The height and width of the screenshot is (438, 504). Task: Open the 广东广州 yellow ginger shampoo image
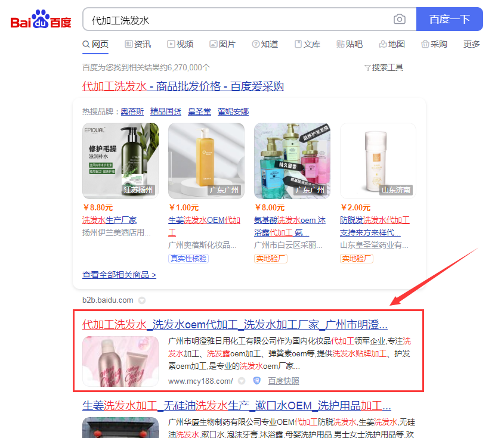(206, 160)
